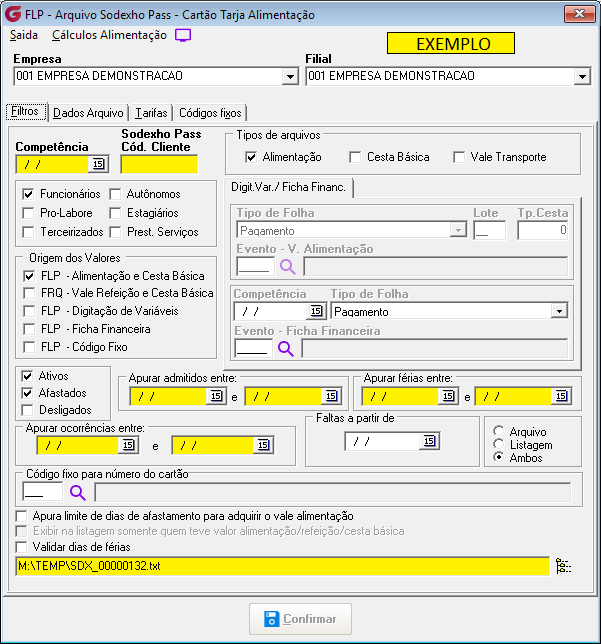The height and width of the screenshot is (644, 601).
Task: Click the Evento Ficha Financeira code field
Action: 253,348
